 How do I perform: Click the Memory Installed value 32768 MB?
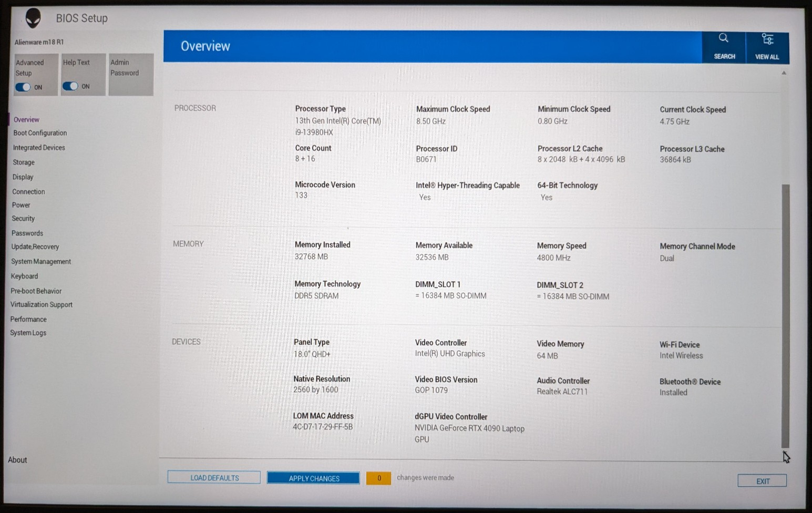tap(311, 256)
